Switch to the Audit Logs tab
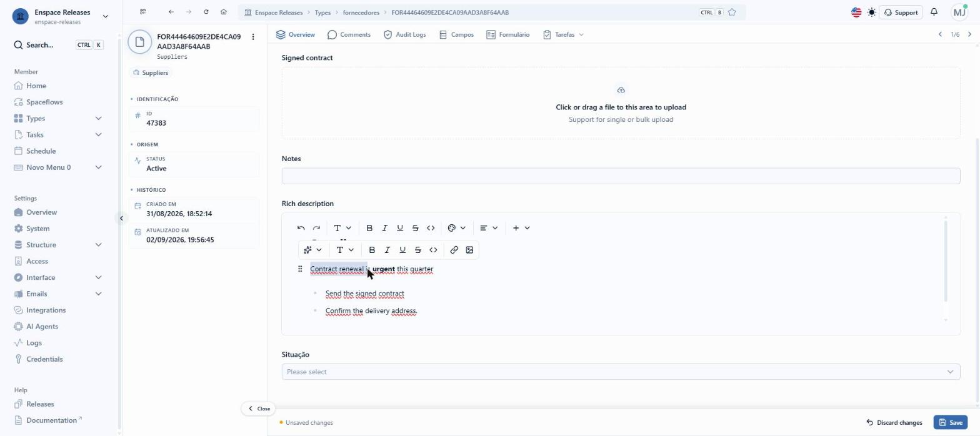Screen dimensions: 980x436 pos(404,34)
